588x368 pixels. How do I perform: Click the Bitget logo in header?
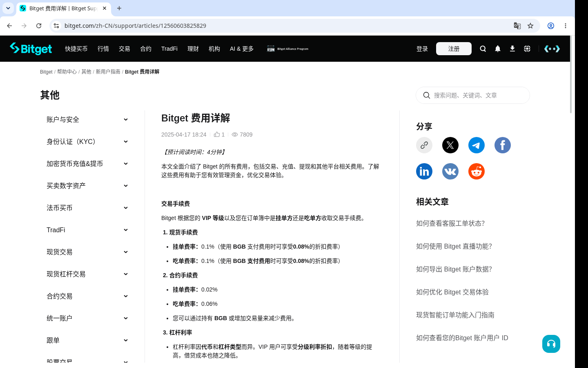pyautogui.click(x=31, y=49)
